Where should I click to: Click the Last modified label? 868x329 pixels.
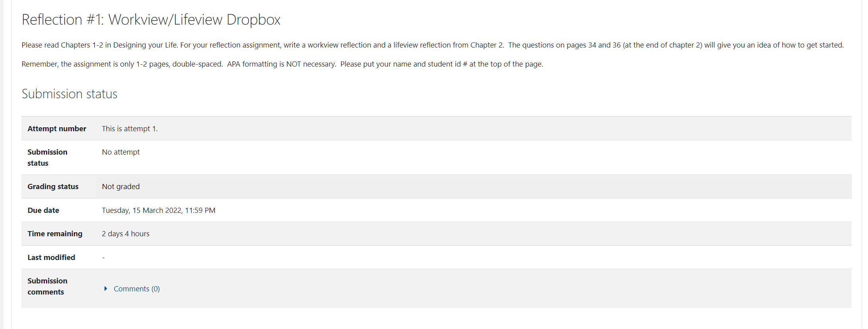tap(51, 257)
